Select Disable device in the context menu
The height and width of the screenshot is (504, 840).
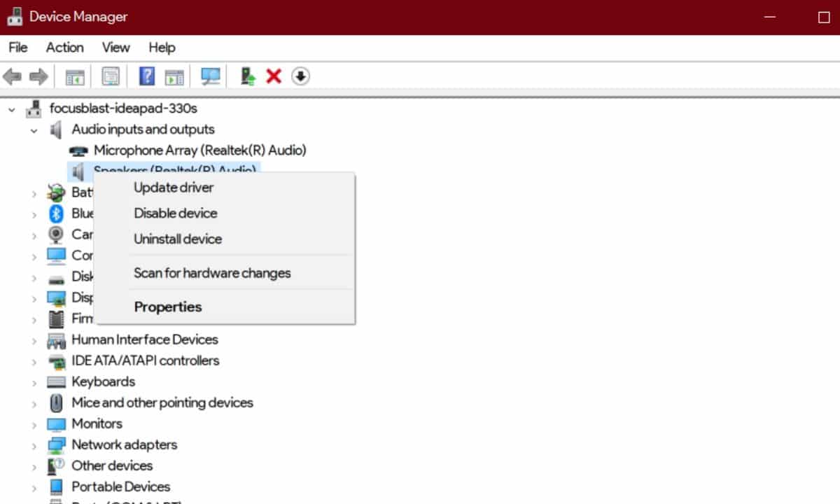[175, 213]
